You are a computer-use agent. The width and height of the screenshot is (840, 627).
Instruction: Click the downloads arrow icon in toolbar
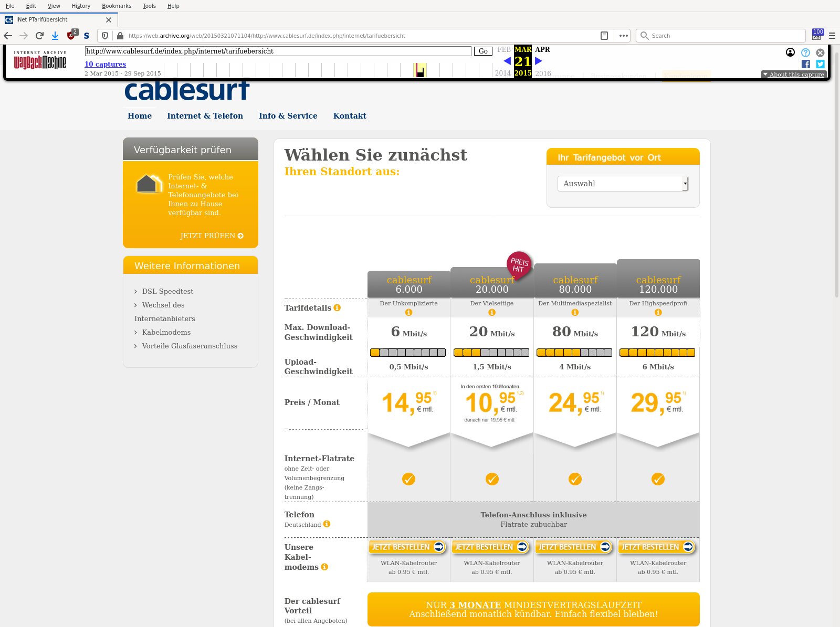[55, 36]
